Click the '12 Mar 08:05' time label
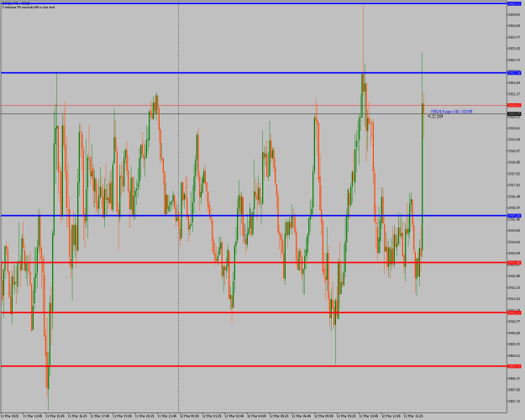This screenshot has width=525, height=420. 323,417
